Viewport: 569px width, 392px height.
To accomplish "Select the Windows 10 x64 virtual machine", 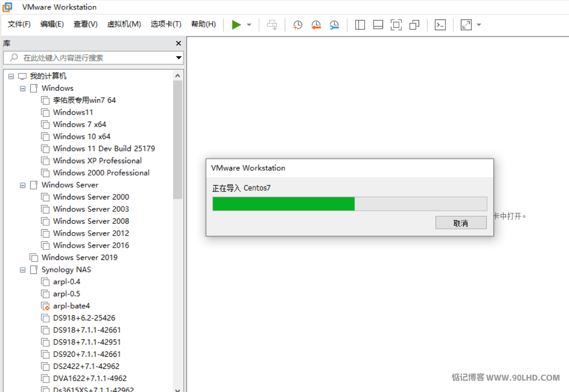I will click(x=82, y=136).
